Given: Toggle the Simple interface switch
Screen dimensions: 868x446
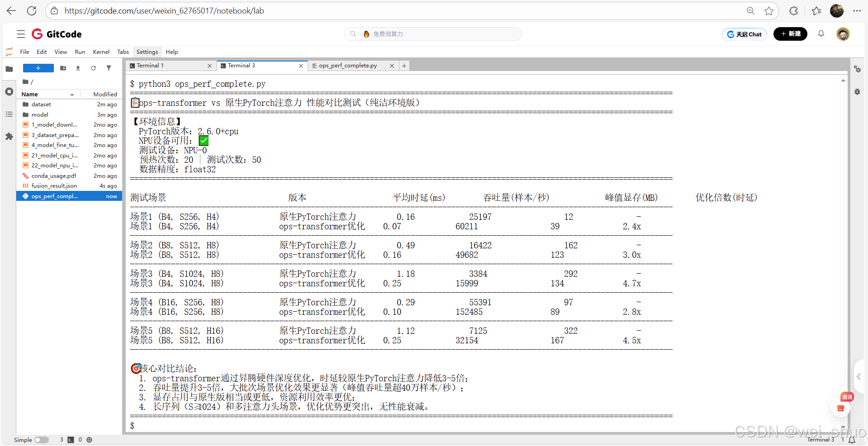Looking at the screenshot, I should pos(42,440).
